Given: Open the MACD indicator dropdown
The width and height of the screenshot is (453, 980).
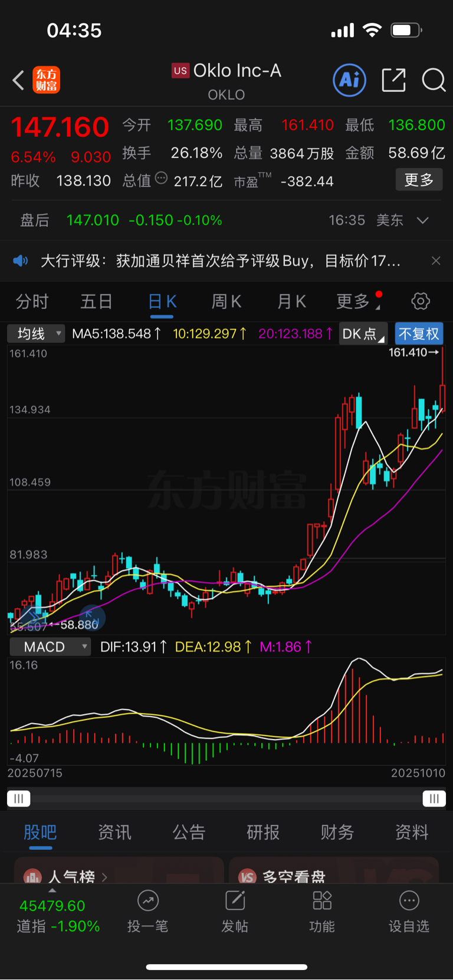Looking at the screenshot, I should tap(50, 646).
